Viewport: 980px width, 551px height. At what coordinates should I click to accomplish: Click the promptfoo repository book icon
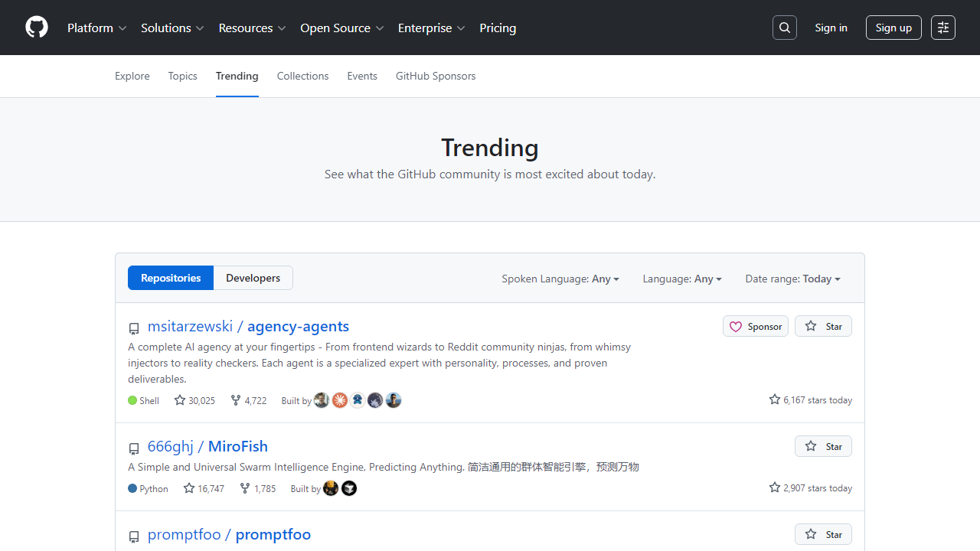point(134,537)
